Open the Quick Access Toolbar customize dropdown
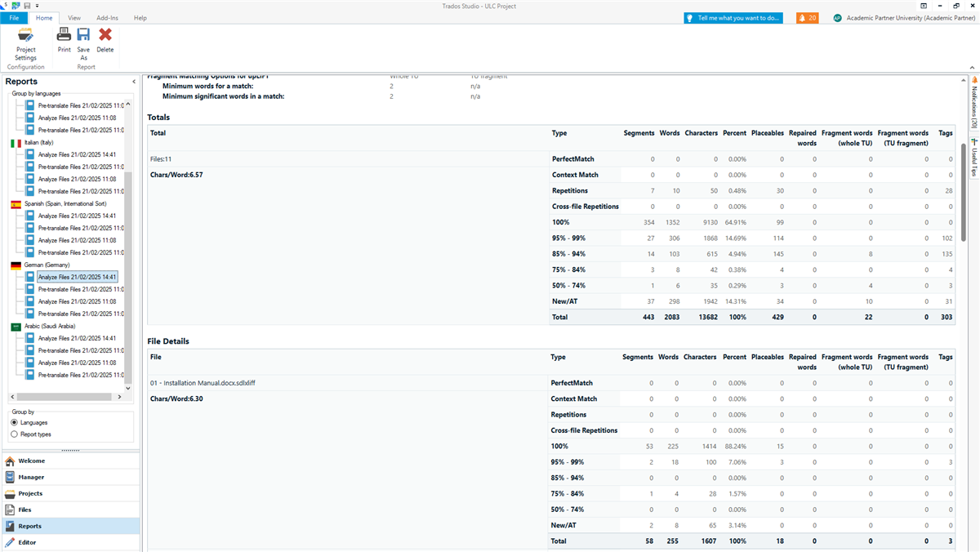The width and height of the screenshot is (980, 552). click(x=36, y=6)
